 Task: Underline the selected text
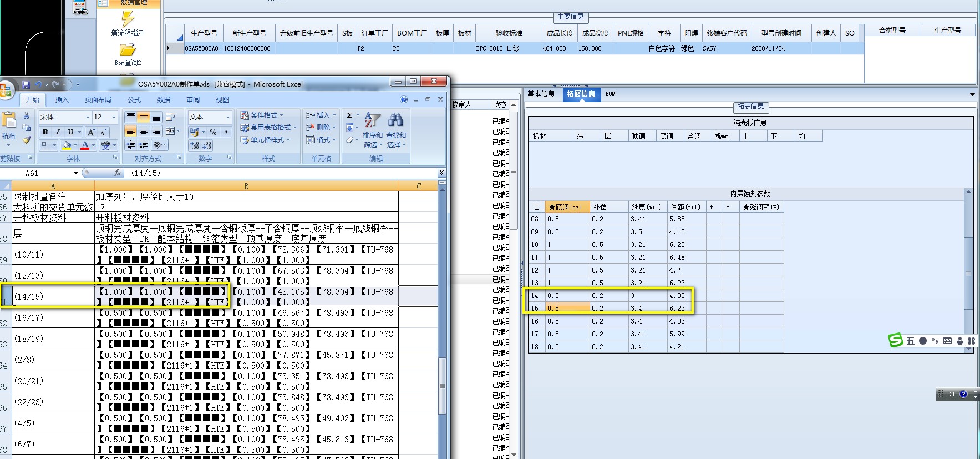click(x=70, y=132)
